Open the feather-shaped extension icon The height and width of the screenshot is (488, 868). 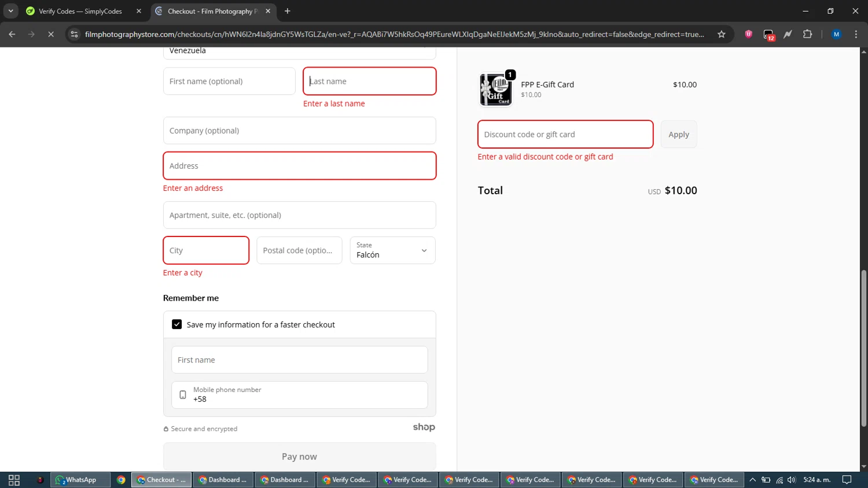click(788, 34)
